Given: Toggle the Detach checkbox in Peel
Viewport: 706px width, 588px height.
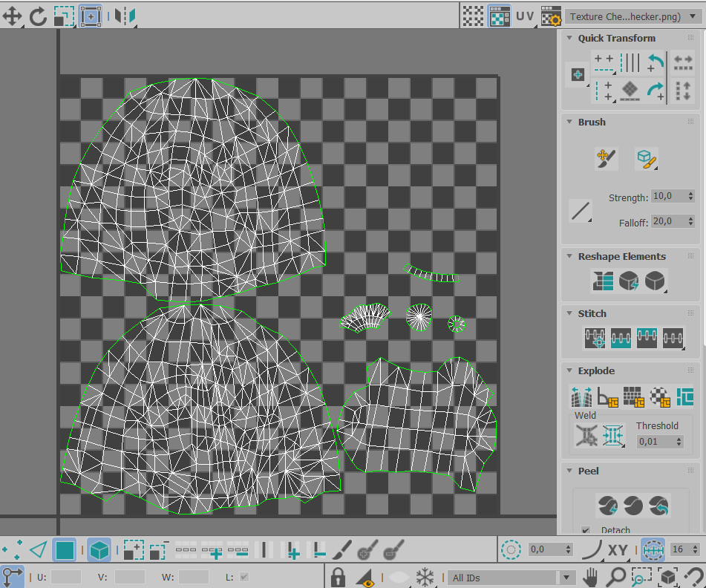Looking at the screenshot, I should [x=586, y=530].
